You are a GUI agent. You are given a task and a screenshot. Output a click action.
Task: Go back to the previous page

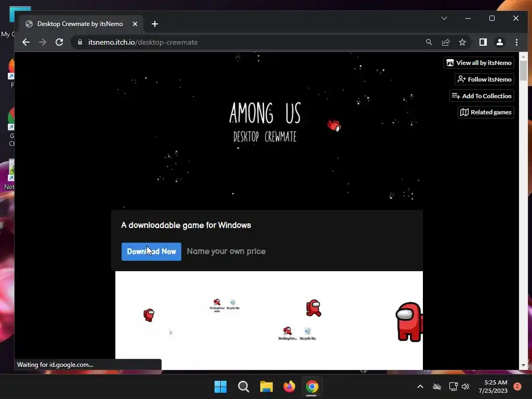pyautogui.click(x=26, y=42)
